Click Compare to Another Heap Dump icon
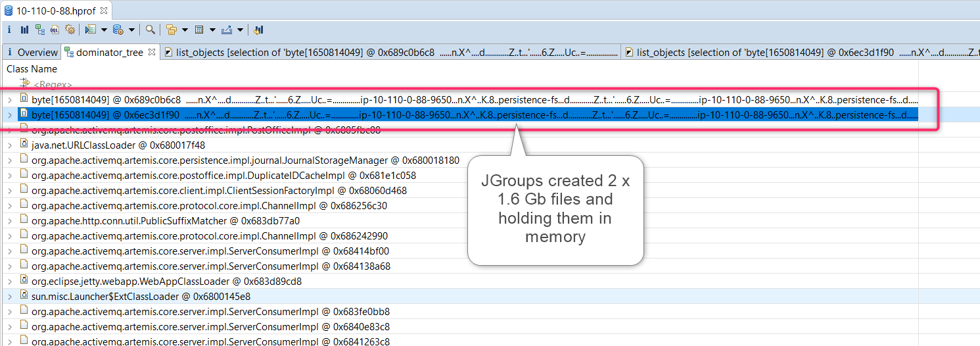Viewport: 980px width, 346px height. tap(258, 30)
